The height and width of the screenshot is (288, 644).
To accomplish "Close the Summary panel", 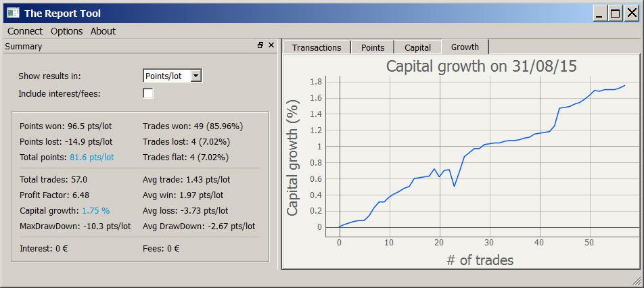I will coord(271,45).
